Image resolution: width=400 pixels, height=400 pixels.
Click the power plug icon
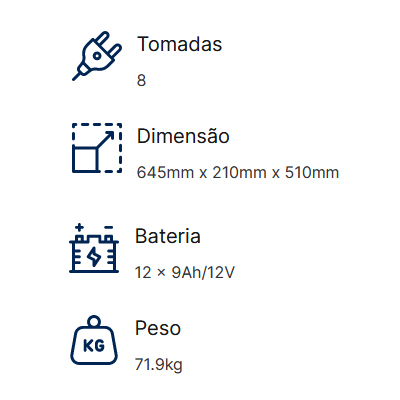tap(97, 56)
